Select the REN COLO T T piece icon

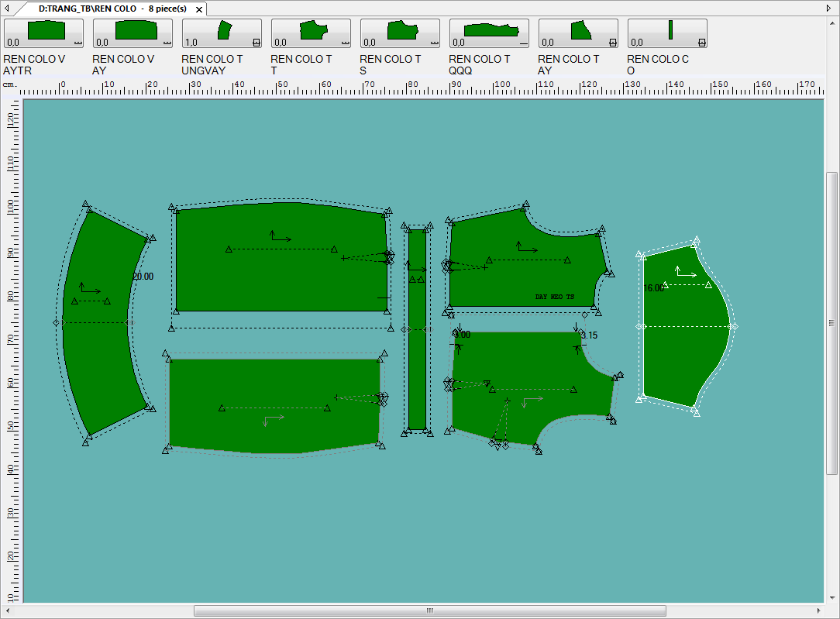tap(311, 33)
